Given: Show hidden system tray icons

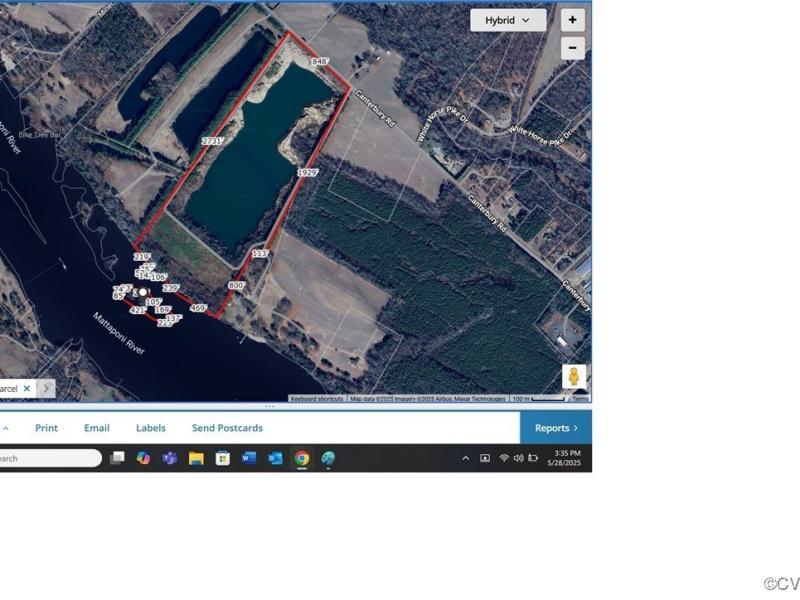Looking at the screenshot, I should pos(465,458).
